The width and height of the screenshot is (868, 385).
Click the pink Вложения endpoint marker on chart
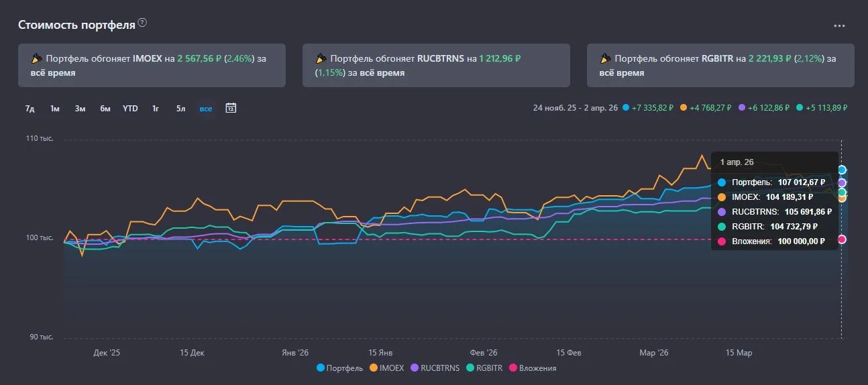pyautogui.click(x=842, y=239)
